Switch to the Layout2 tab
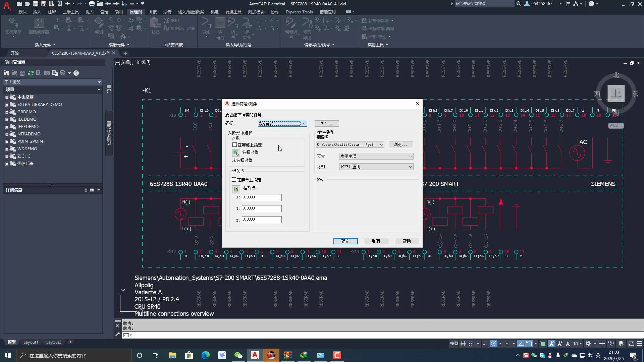The width and height of the screenshot is (644, 362). tap(54, 342)
